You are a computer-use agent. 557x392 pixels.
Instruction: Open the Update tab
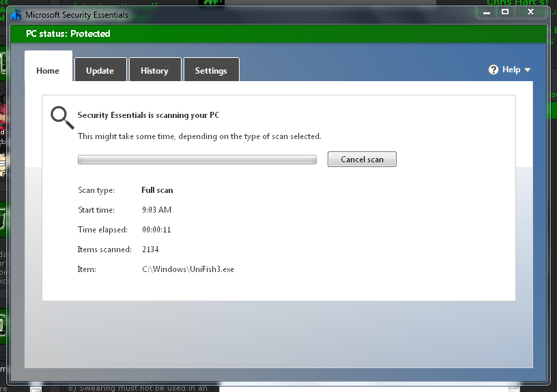pos(100,70)
